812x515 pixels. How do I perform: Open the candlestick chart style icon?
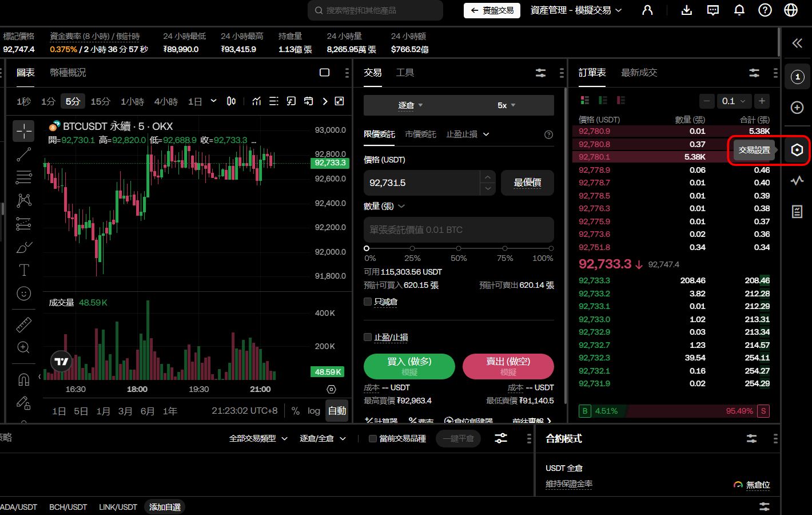(x=231, y=101)
